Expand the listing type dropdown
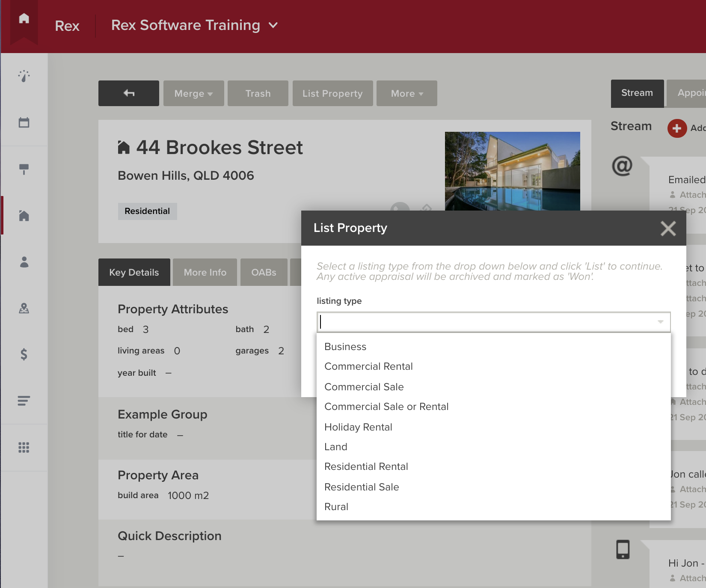This screenshot has width=706, height=588. (493, 322)
